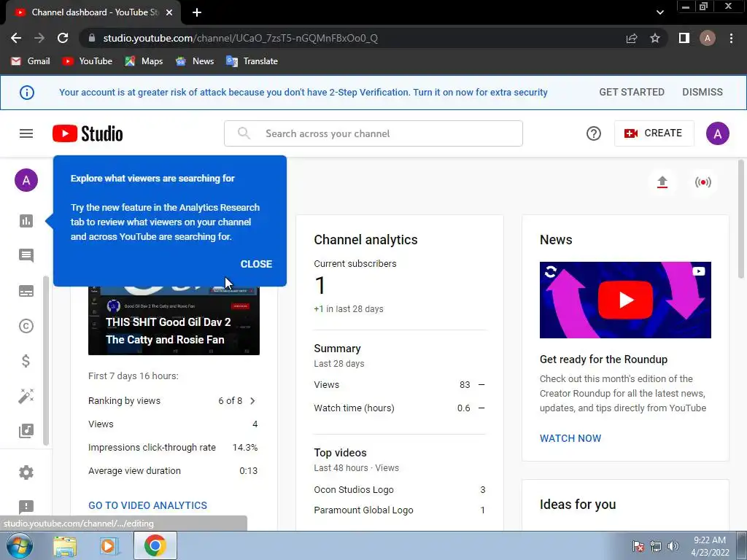Open the Settings gear icon
This screenshot has height=560, width=747.
point(26,472)
